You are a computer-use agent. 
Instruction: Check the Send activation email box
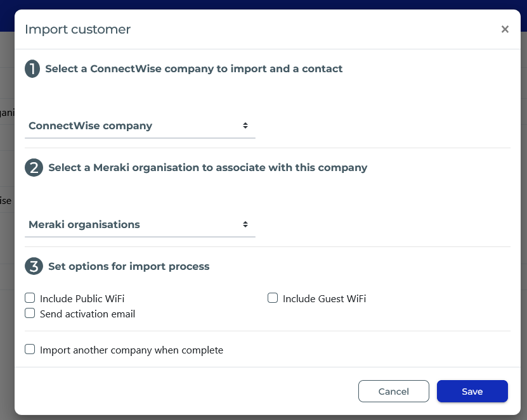[x=30, y=313]
